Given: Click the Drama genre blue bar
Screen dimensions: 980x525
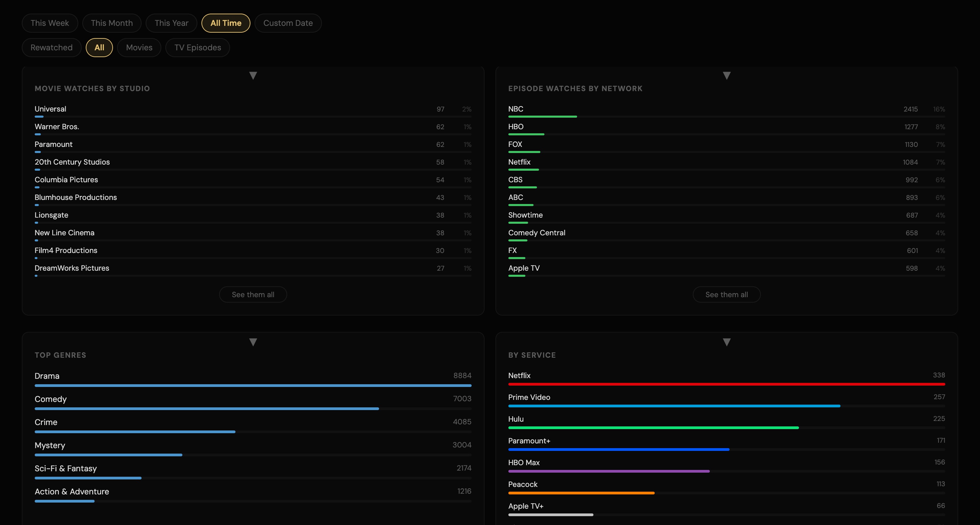Looking at the screenshot, I should [x=253, y=386].
